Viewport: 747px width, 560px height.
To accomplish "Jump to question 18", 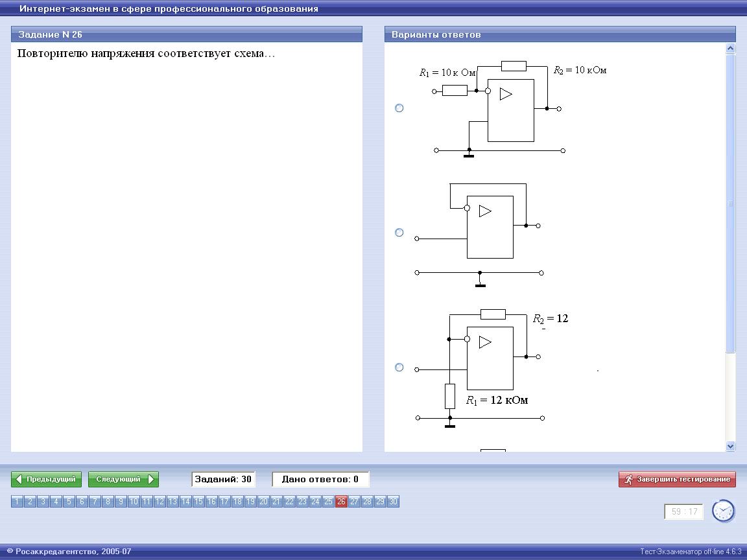I will click(237, 502).
